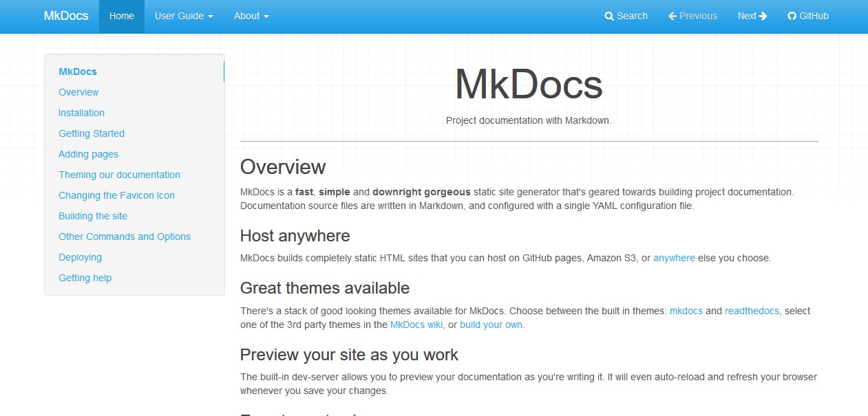Click Preview your site as you work heading
Screen dimensions: 868x416
click(349, 355)
